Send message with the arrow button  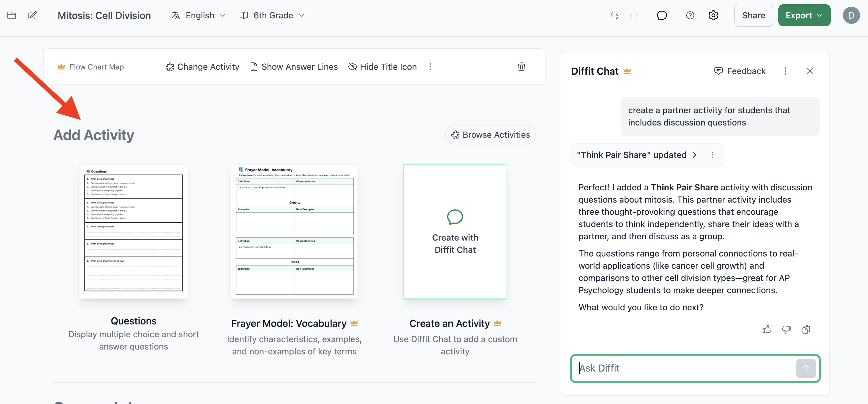806,368
